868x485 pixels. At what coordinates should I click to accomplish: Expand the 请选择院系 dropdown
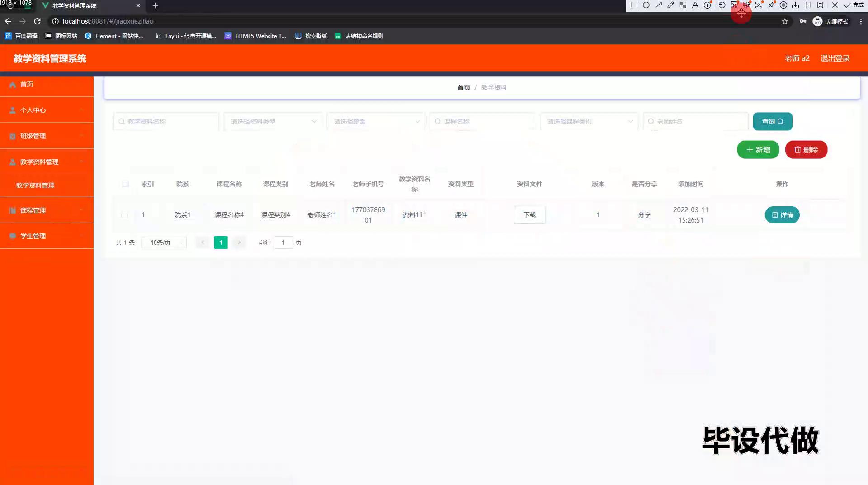coord(376,122)
